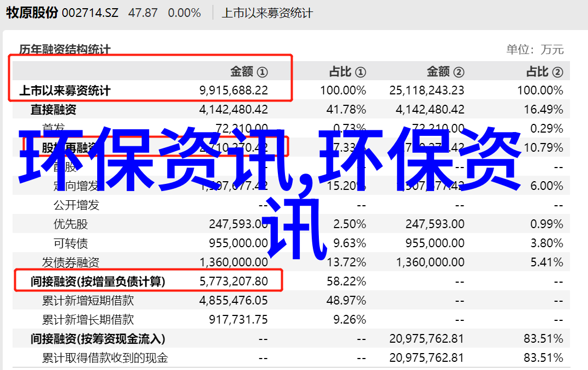Select the 可转债 row label
The height and width of the screenshot is (370, 588).
click(70, 243)
